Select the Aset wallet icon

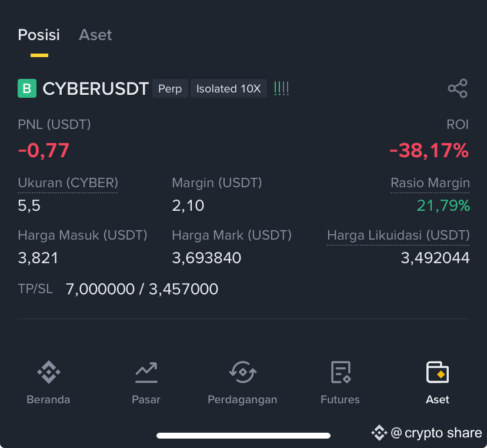(x=438, y=372)
